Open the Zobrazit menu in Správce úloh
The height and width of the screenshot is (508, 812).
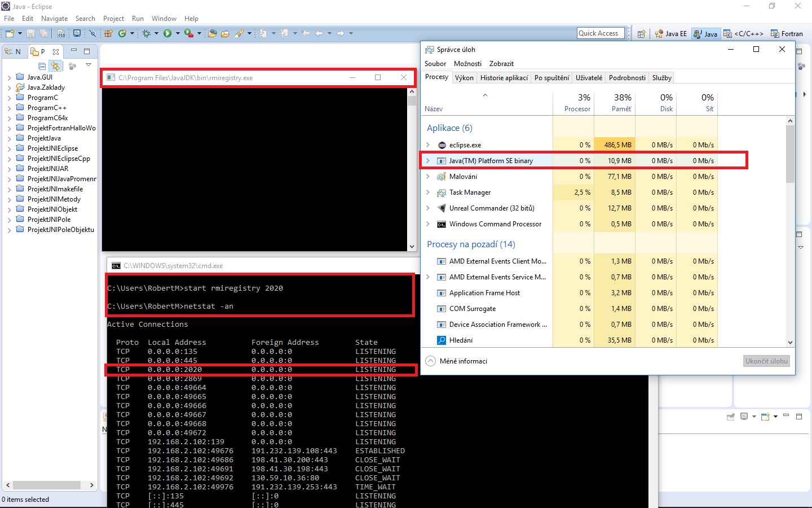[501, 63]
